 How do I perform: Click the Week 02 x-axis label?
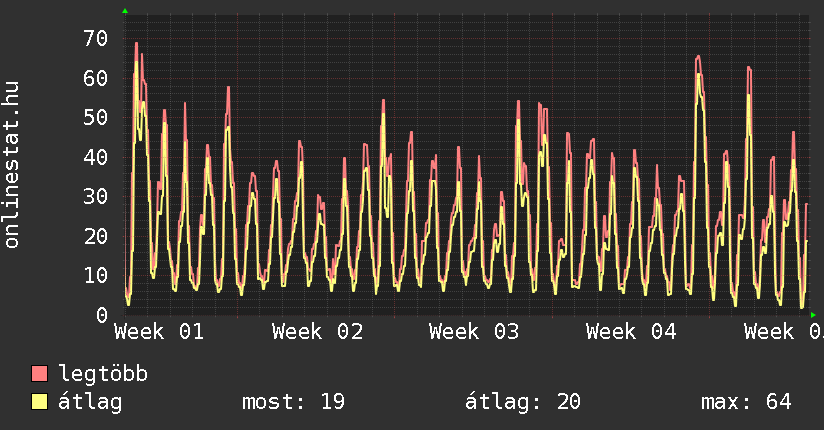[x=317, y=332]
